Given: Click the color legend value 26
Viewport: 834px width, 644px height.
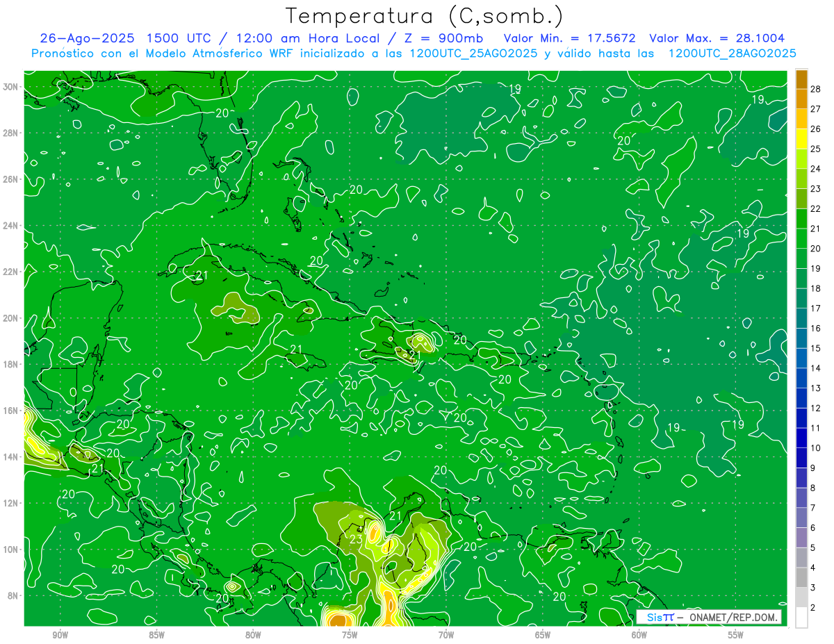Looking at the screenshot, I should [816, 129].
